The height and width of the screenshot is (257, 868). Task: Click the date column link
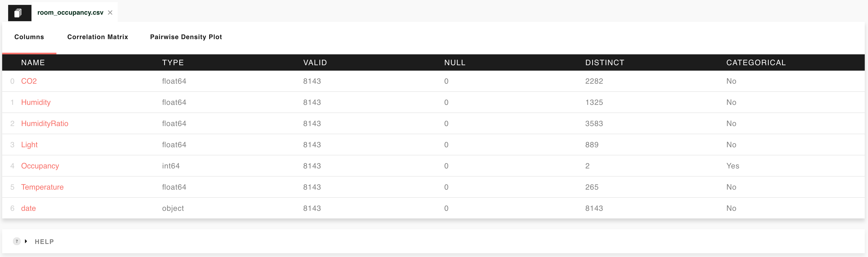tap(28, 208)
